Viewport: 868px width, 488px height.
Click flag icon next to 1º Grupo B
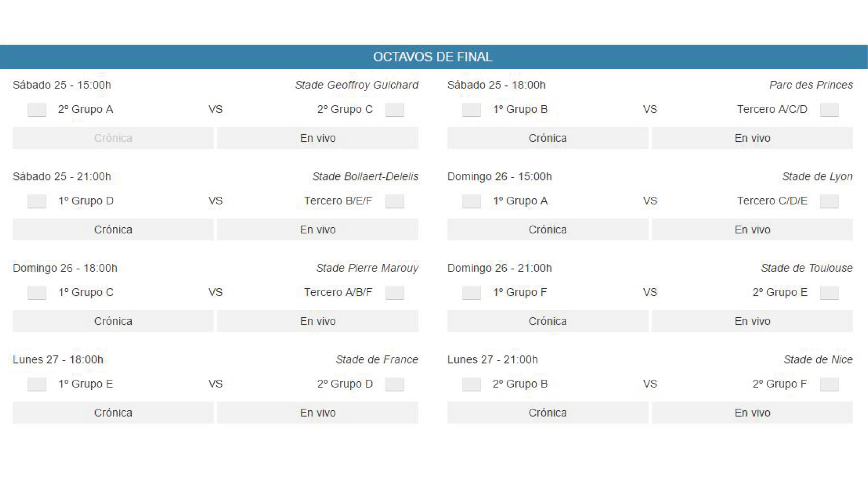(471, 110)
